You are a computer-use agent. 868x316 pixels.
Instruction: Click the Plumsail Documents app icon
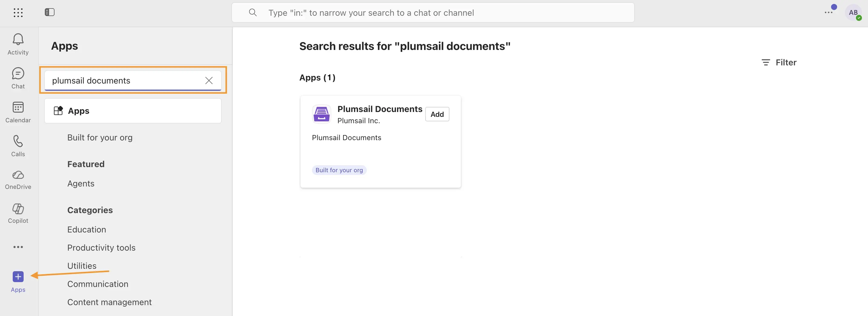tap(321, 114)
